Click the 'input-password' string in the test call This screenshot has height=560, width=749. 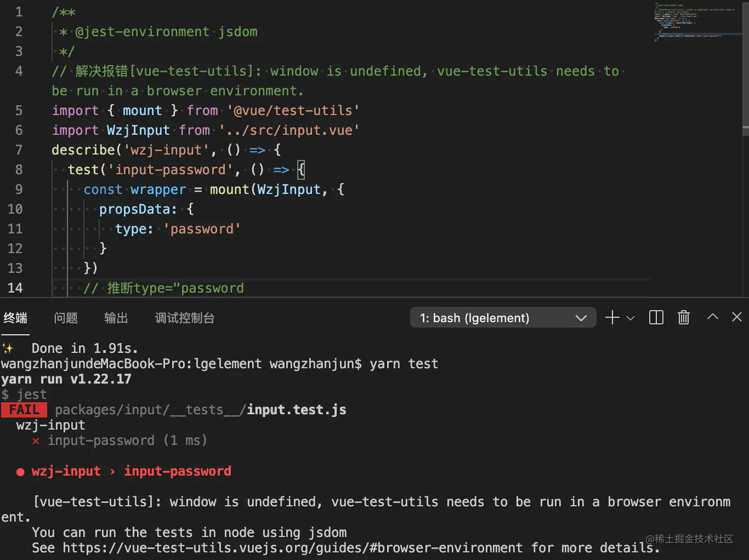click(171, 170)
